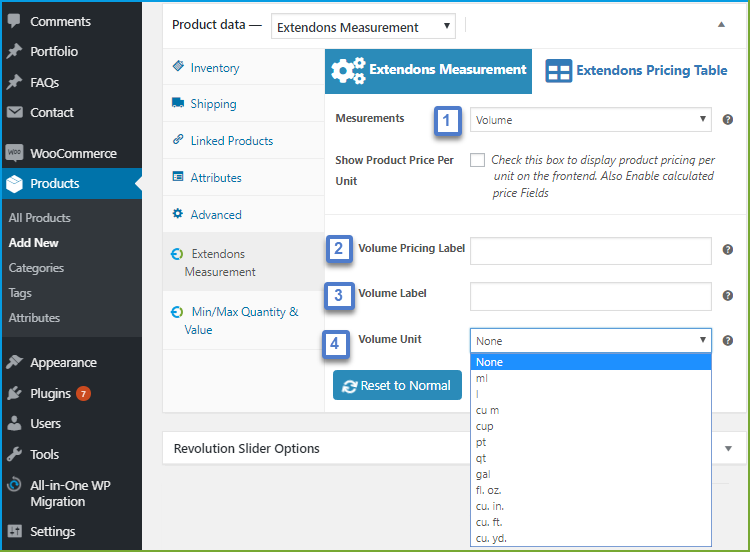750x552 pixels.
Task: Select ml in the Volume Unit list
Action: [x=591, y=378]
